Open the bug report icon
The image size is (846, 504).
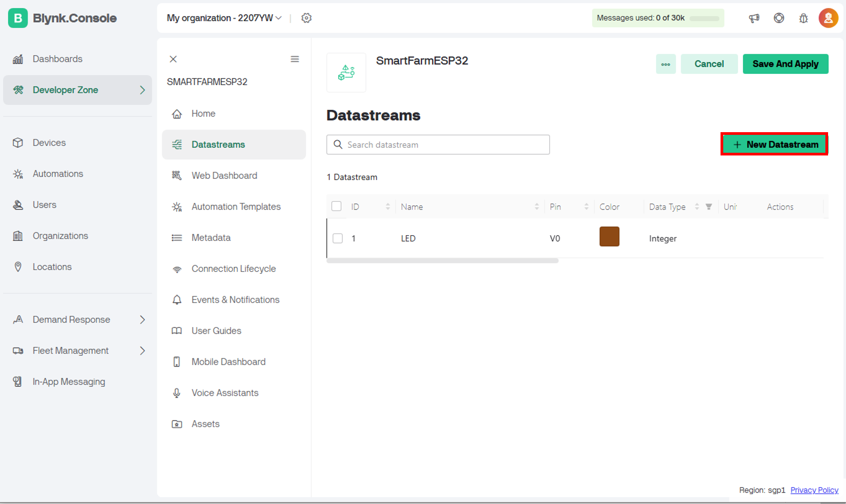click(803, 18)
